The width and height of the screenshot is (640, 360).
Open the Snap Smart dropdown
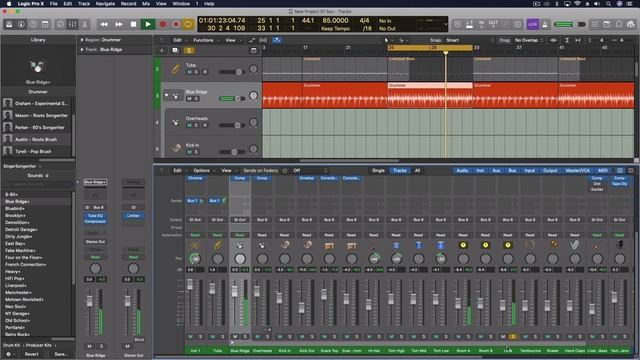pyautogui.click(x=454, y=40)
